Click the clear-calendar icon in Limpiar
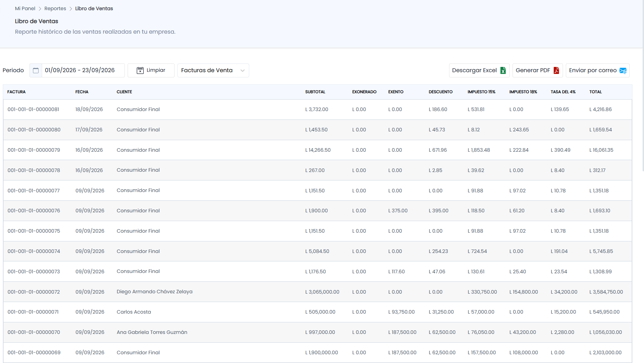This screenshot has width=644, height=363. 140,70
